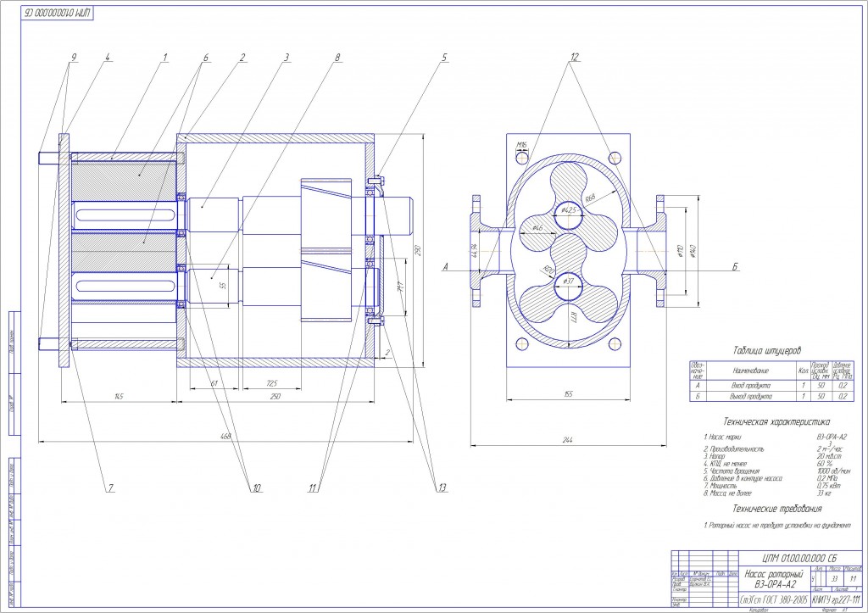868x613 pixels.
Task: Click the R20 radius dimension
Action: [x=548, y=270]
